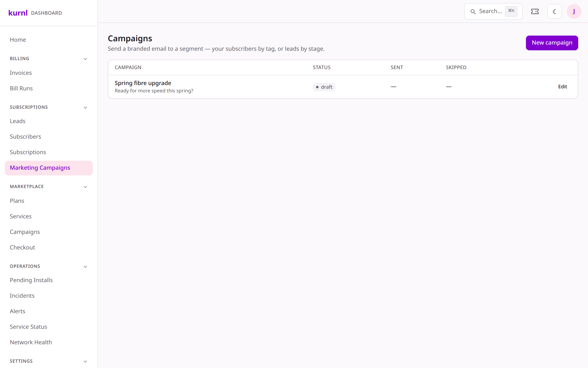Click the kurnl logo
Viewport: 588px width, 368px height.
coord(18,13)
